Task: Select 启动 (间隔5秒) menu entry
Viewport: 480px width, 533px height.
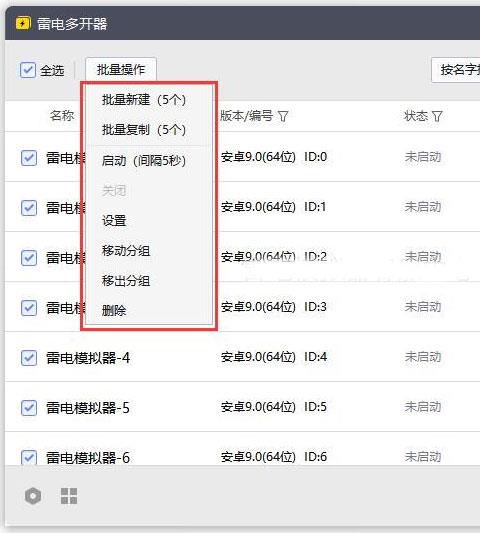Action: pyautogui.click(x=144, y=160)
